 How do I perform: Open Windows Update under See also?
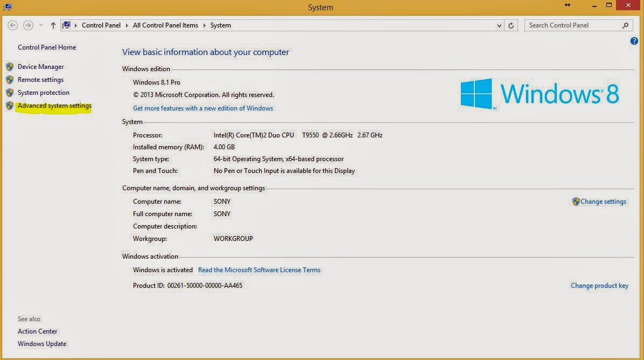(x=41, y=343)
